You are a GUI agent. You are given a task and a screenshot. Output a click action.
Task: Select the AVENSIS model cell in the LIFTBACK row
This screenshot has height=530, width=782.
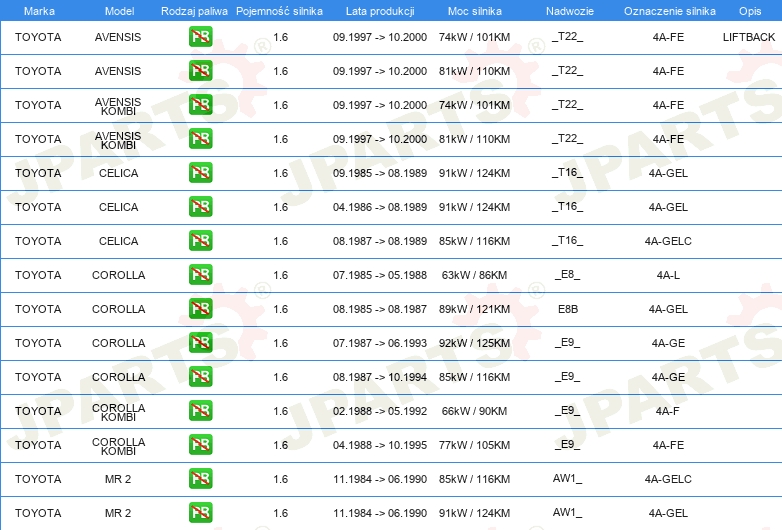[x=118, y=37]
